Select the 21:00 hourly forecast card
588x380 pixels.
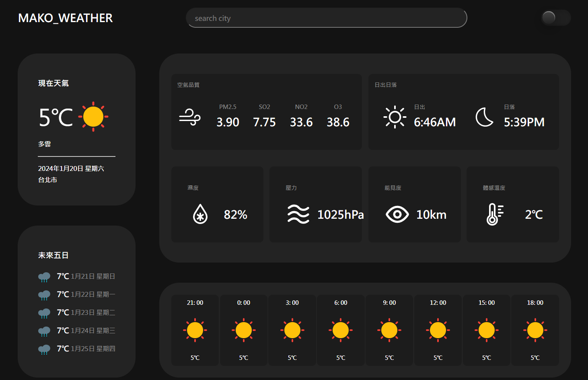click(x=195, y=330)
